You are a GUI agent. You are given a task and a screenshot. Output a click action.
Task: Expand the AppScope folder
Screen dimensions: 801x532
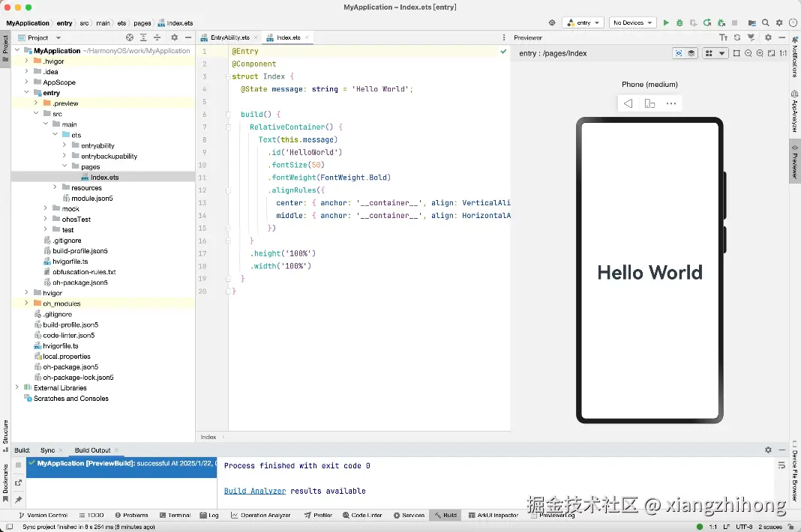(26, 82)
